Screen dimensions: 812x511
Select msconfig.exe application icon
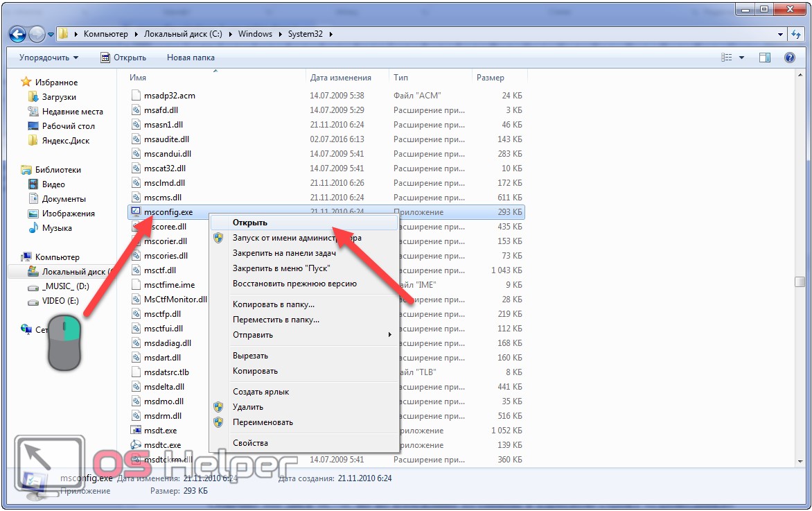tap(136, 211)
